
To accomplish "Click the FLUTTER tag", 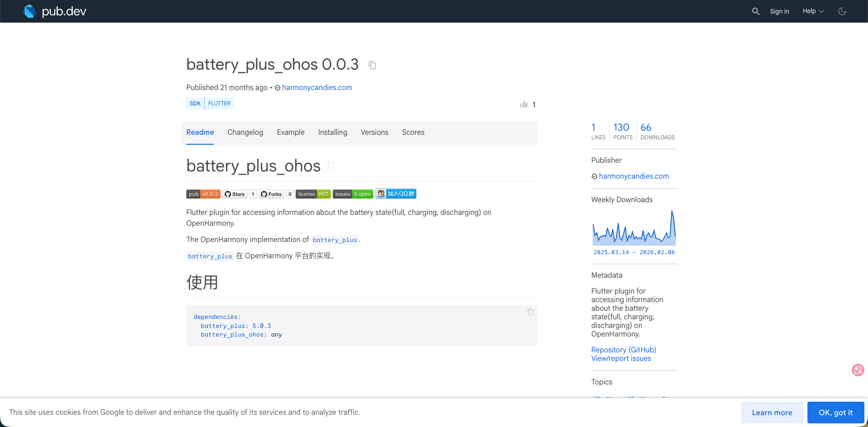I will [219, 104].
